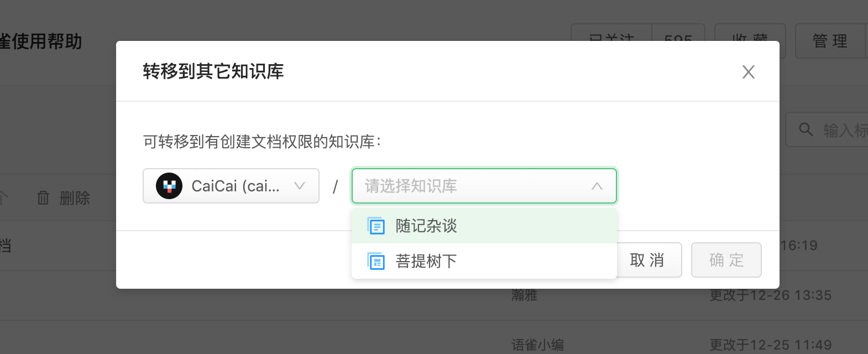This screenshot has height=354, width=868.
Task: Click the 删除 label in the toolbar
Action: (x=75, y=197)
